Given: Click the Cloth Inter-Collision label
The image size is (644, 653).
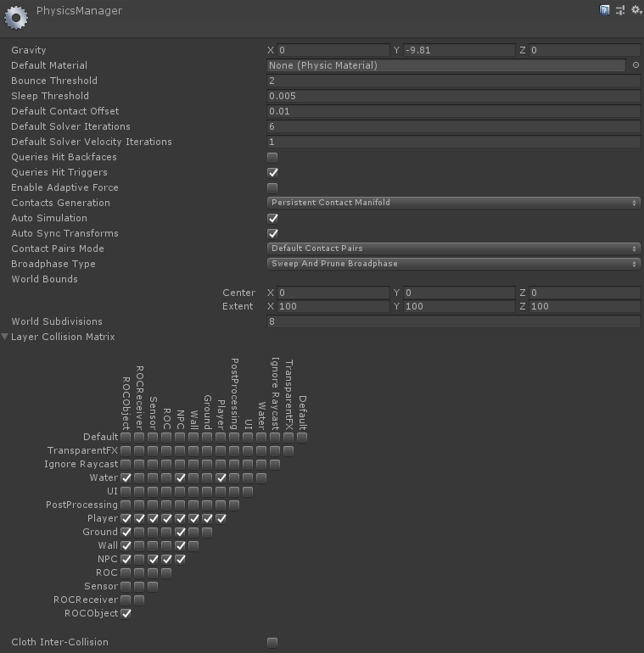Looking at the screenshot, I should pos(59,642).
